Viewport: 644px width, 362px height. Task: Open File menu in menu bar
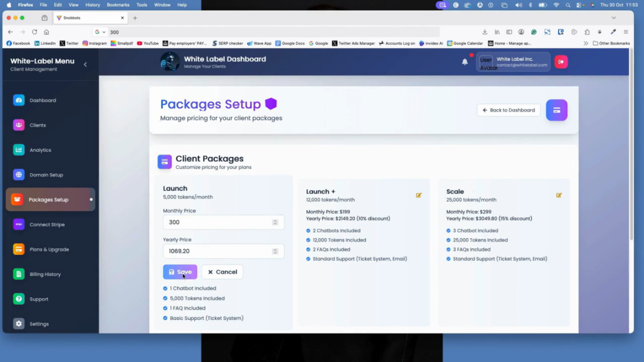(x=43, y=5)
